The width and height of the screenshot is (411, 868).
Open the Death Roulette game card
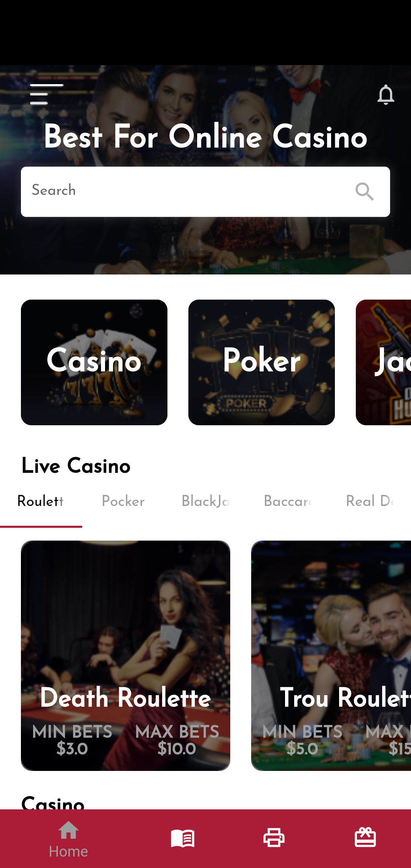point(126,656)
